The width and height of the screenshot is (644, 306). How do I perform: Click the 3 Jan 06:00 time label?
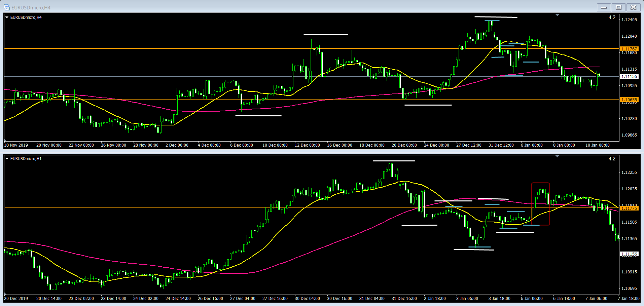coord(467,299)
